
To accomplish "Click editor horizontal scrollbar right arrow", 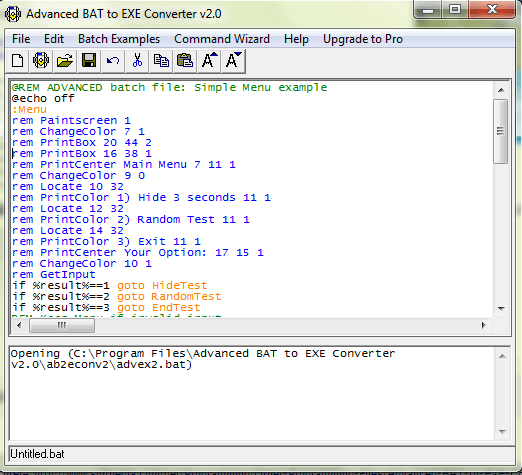I will (x=483, y=325).
